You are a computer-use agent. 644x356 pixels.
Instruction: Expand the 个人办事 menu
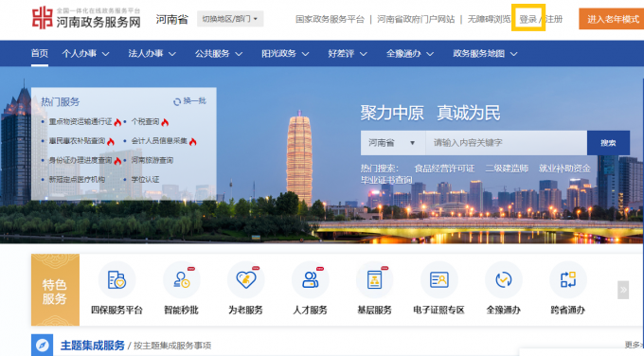tap(85, 53)
